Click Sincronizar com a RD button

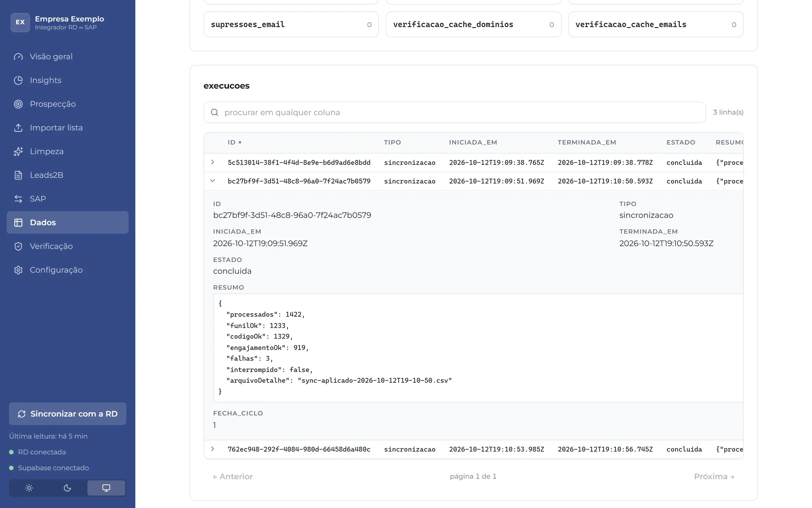click(68, 414)
